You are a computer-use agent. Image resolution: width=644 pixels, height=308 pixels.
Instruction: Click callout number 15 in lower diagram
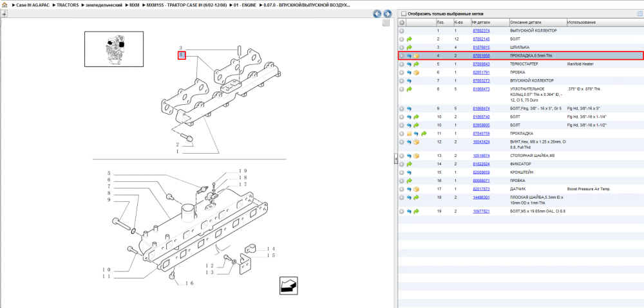click(270, 255)
